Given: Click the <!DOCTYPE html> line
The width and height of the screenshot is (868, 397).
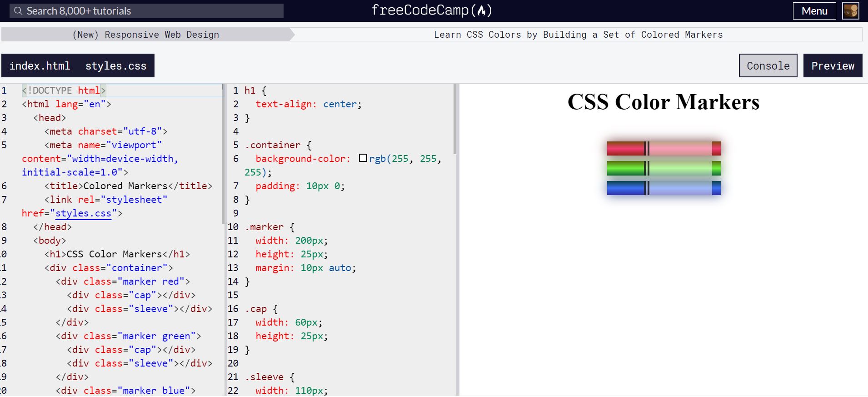Looking at the screenshot, I should [x=64, y=90].
